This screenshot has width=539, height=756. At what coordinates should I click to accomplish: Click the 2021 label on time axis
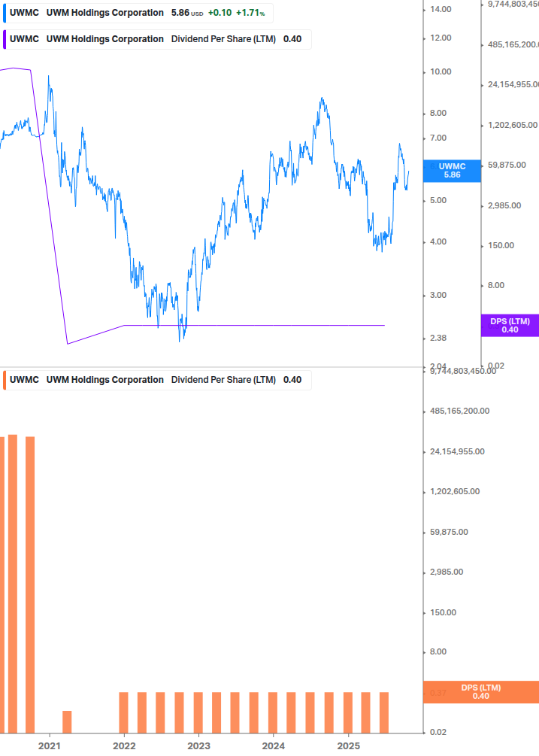[49, 745]
